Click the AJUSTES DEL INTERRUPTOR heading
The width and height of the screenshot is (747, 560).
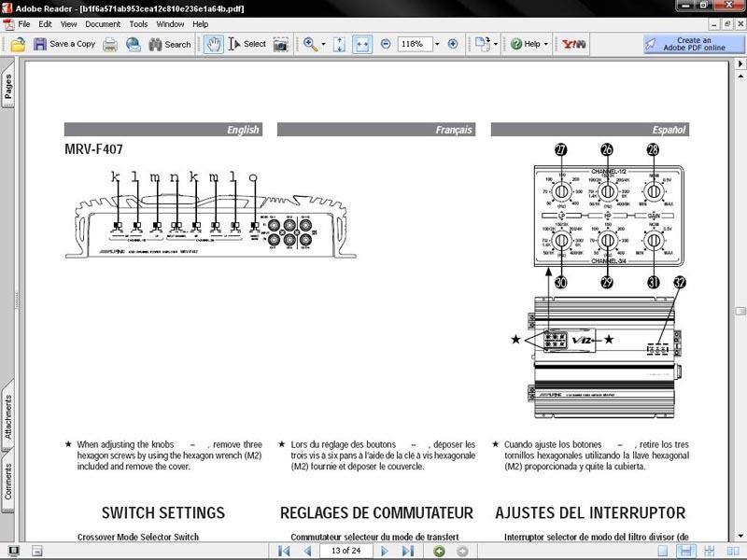(x=590, y=512)
